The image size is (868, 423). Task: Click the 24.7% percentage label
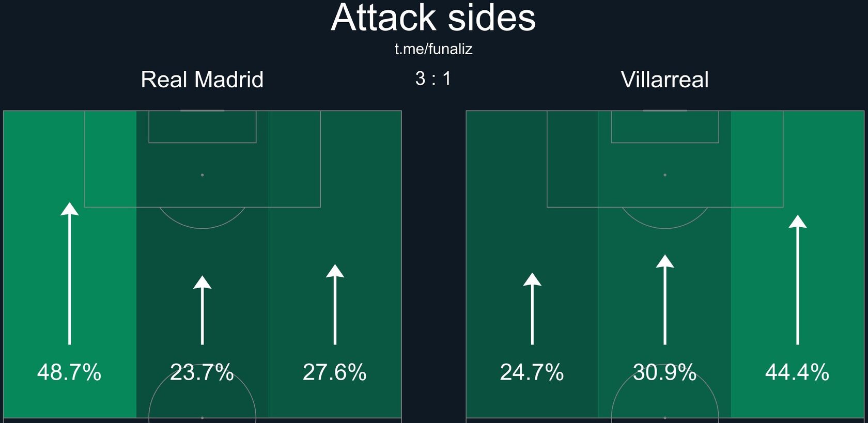pos(532,372)
